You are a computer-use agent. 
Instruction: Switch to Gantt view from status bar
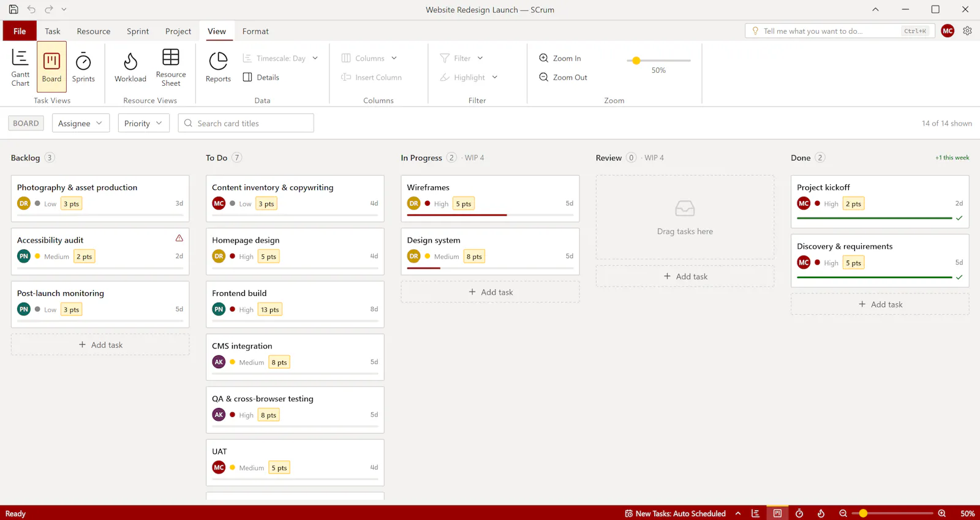click(755, 513)
